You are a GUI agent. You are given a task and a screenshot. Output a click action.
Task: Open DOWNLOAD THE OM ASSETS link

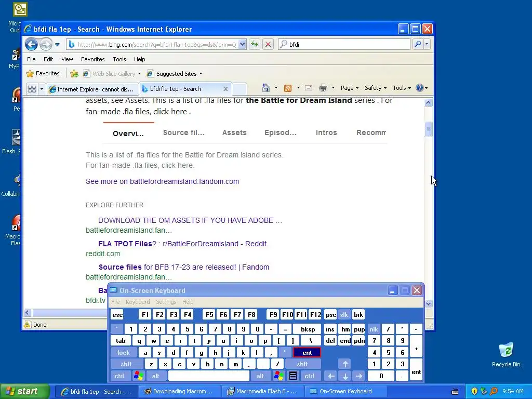[x=190, y=220]
